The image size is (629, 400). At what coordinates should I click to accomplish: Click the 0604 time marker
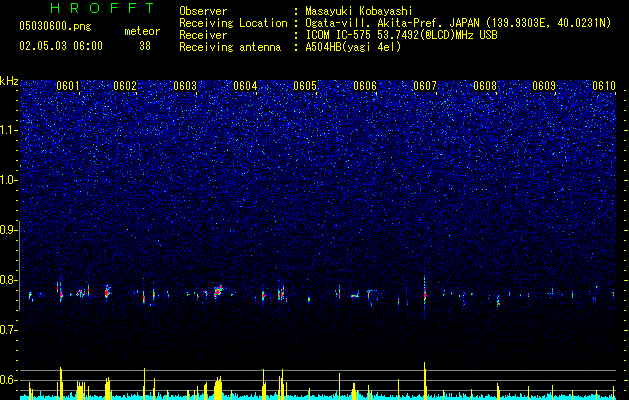click(245, 86)
